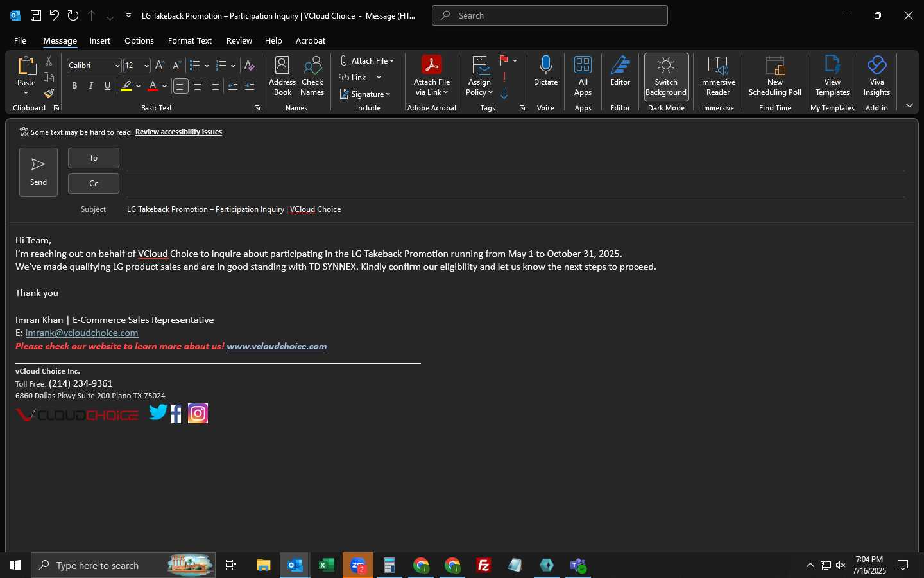Toggle Switch Background dark mode
The image size is (924, 578).
(x=666, y=76)
